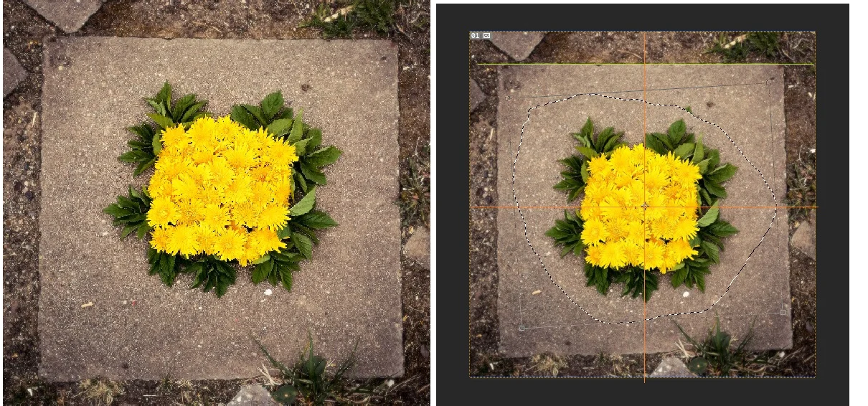Click the slice type icon beside 01
Image resolution: width=868 pixels, height=406 pixels.
(x=486, y=35)
